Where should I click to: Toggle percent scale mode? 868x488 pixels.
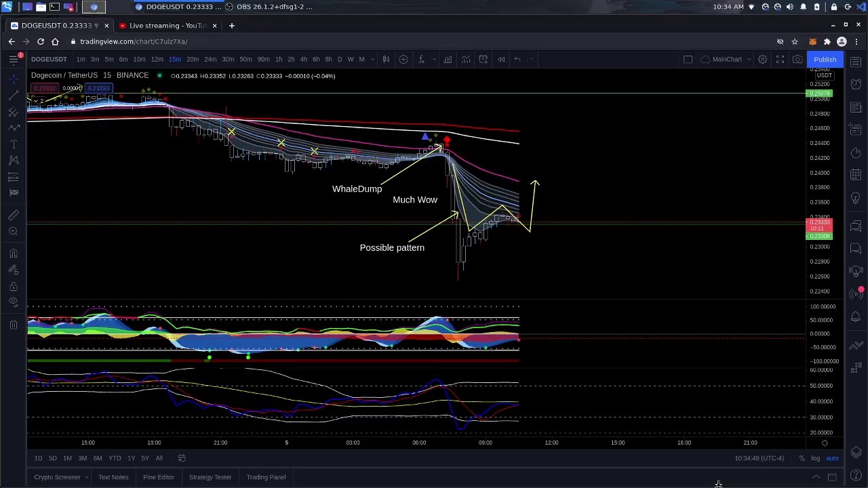[802, 458]
